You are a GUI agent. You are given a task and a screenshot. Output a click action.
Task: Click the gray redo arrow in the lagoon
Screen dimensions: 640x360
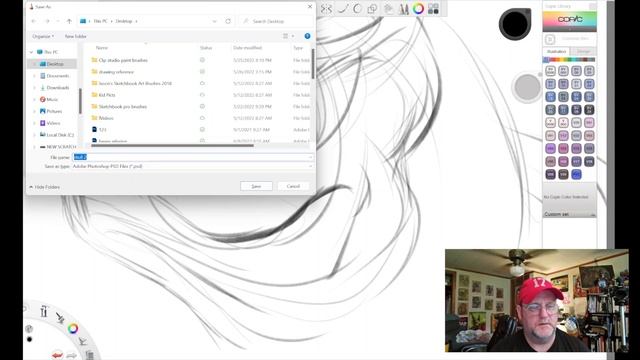(x=71, y=356)
